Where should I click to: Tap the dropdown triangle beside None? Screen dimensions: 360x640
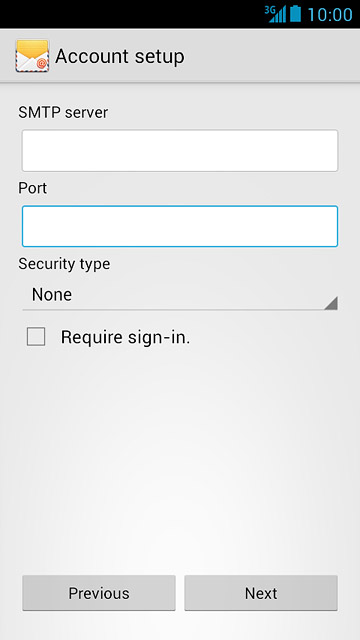(x=331, y=303)
